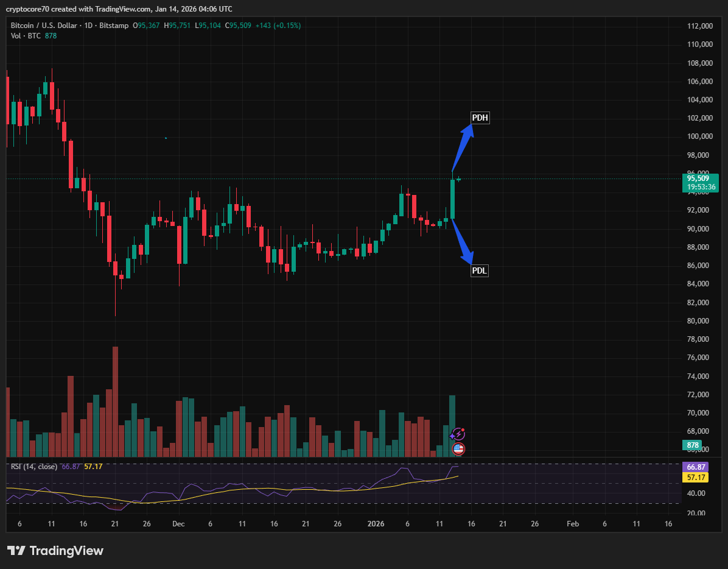Click the yellow RSI MA value 57.17 in legend
The image size is (728, 569).
(x=93, y=466)
